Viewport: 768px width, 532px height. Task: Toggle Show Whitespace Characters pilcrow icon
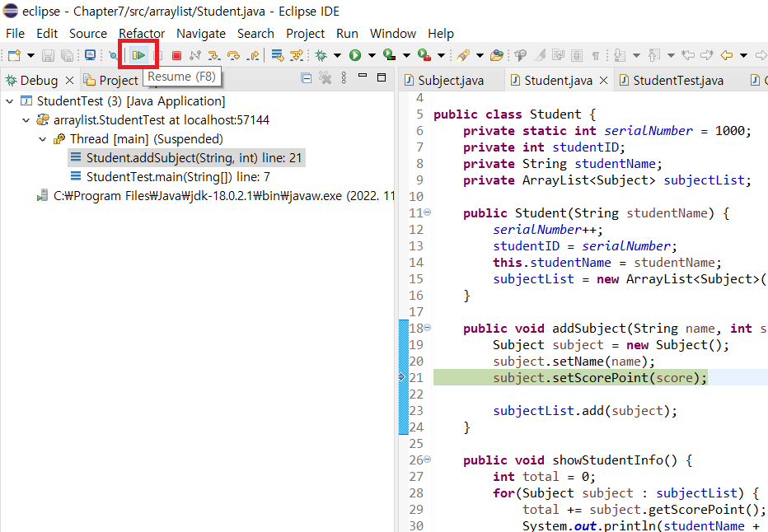596,56
